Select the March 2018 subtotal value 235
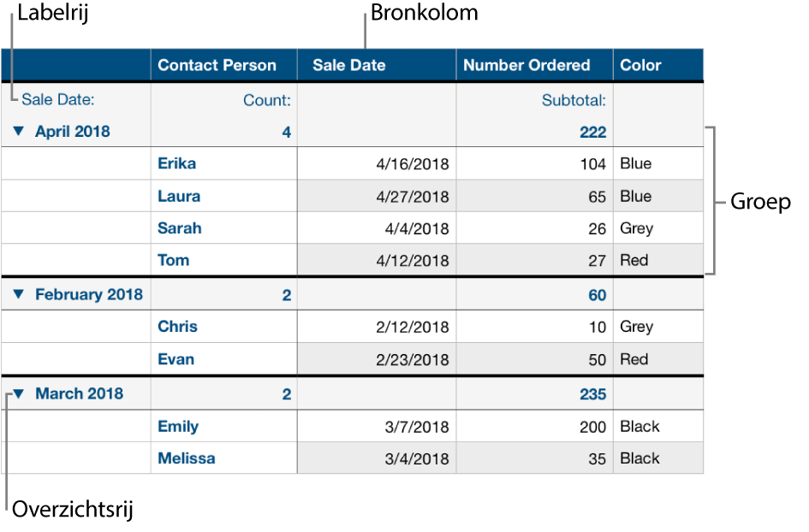 (x=592, y=394)
